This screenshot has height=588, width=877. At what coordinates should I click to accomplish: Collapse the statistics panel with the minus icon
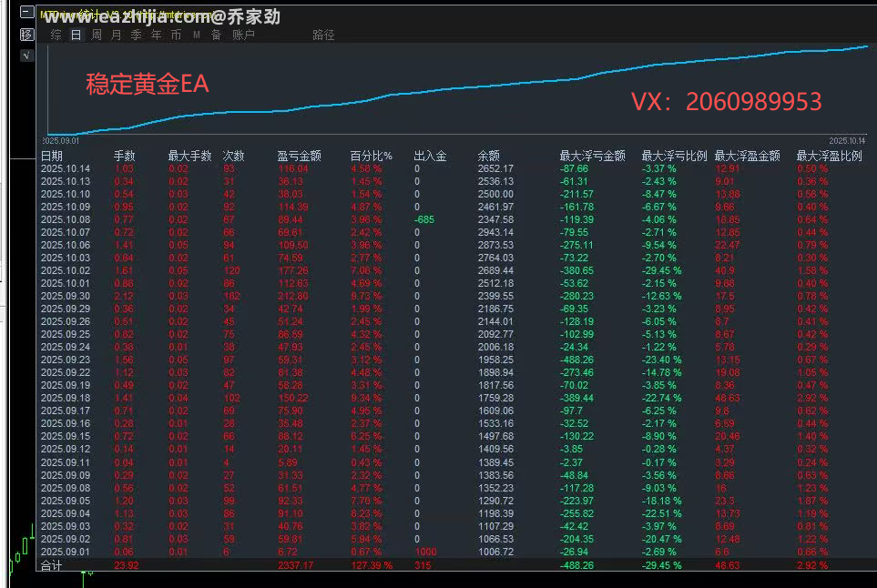(x=26, y=12)
